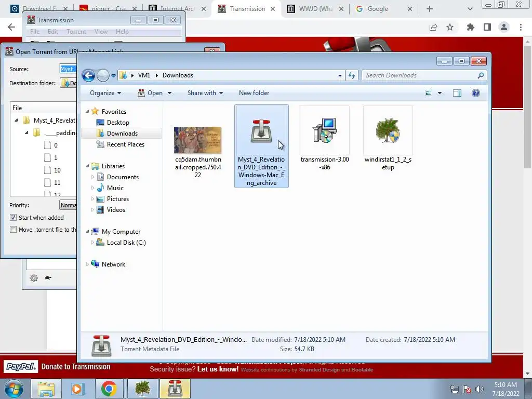
Task: Open the View menu in Transmission
Action: pyautogui.click(x=101, y=32)
